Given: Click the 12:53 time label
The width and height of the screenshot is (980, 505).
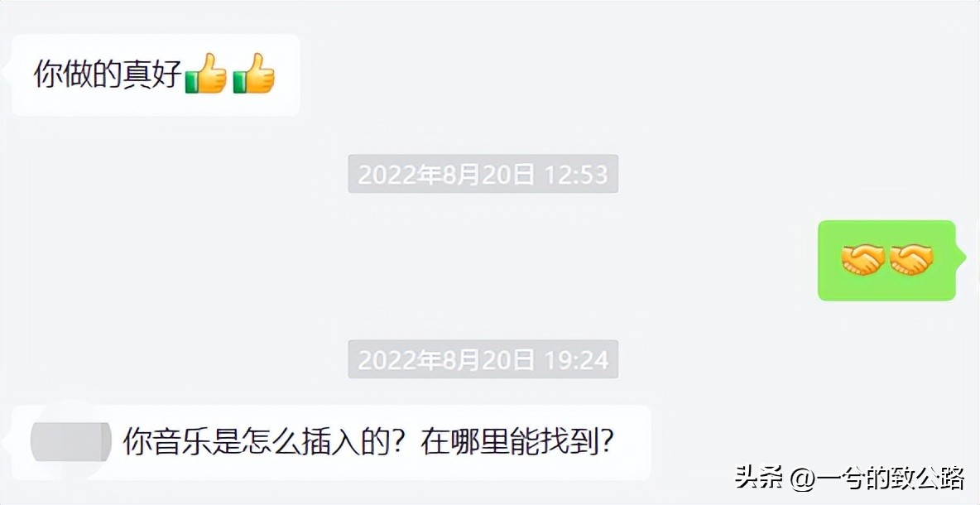Looking at the screenshot, I should click(576, 175).
